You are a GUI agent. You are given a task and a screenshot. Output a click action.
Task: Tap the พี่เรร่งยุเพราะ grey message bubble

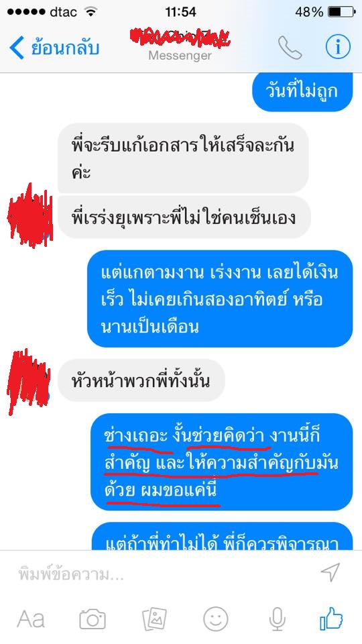click(x=184, y=217)
